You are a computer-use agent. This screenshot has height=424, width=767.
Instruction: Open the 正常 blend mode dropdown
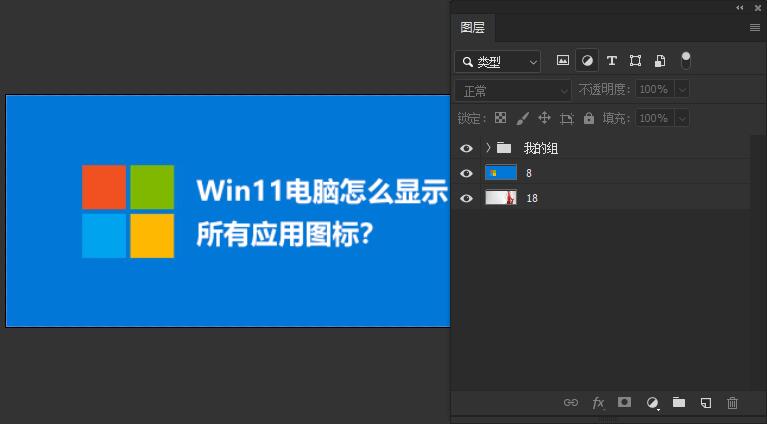[x=513, y=91]
